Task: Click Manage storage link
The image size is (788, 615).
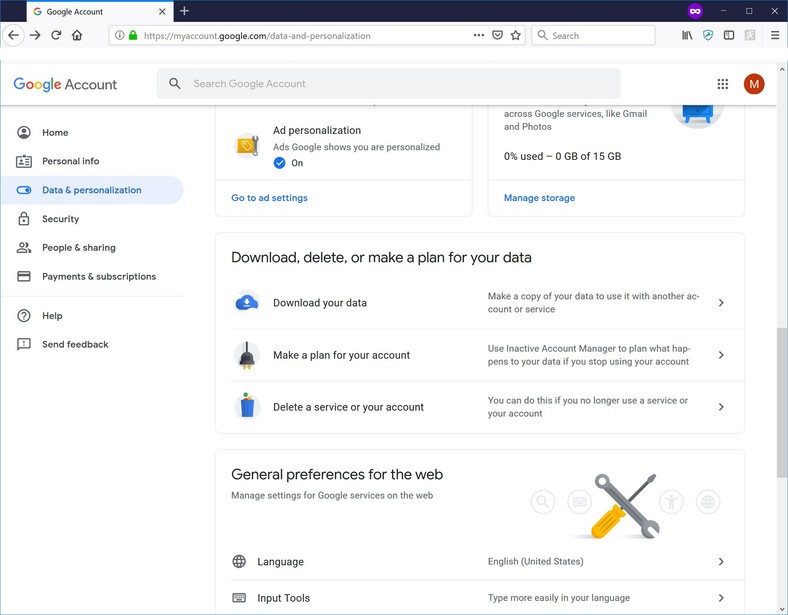Action: click(539, 198)
